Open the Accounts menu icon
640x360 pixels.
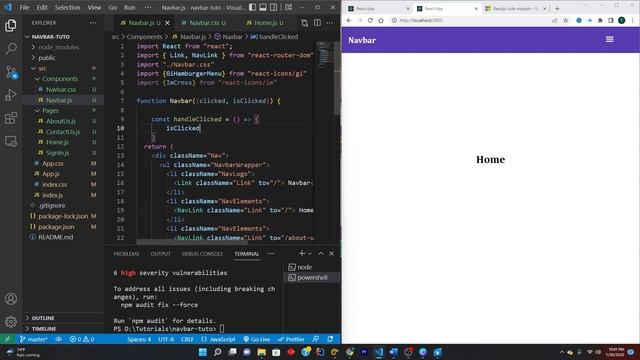pos(11,299)
